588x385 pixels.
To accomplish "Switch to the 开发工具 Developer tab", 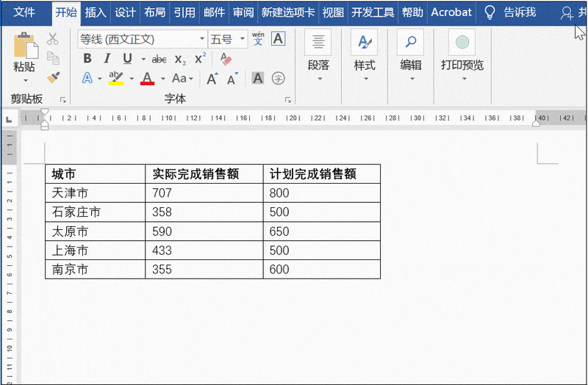I will pos(373,12).
